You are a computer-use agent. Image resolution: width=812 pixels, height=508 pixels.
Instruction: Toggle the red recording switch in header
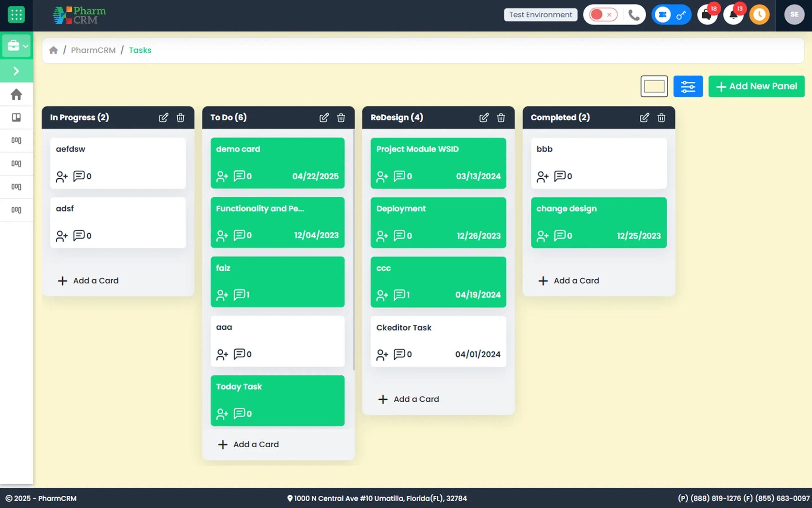pyautogui.click(x=603, y=15)
